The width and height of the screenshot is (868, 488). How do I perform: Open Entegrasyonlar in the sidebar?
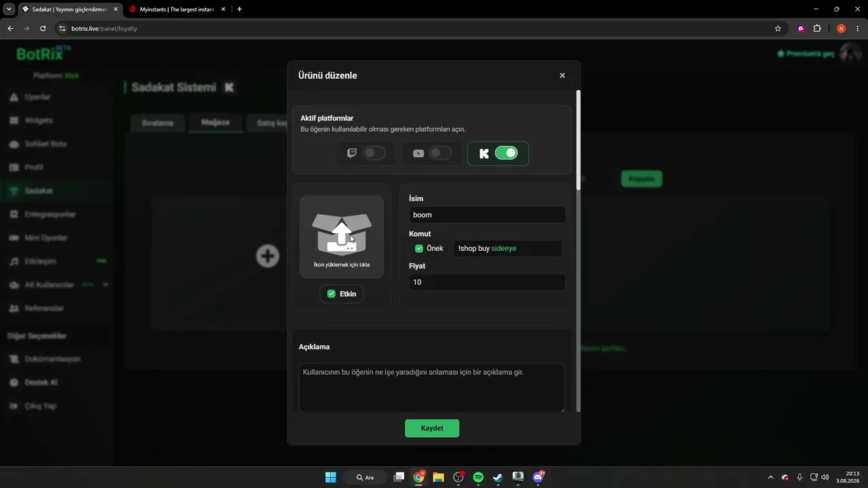click(x=50, y=214)
